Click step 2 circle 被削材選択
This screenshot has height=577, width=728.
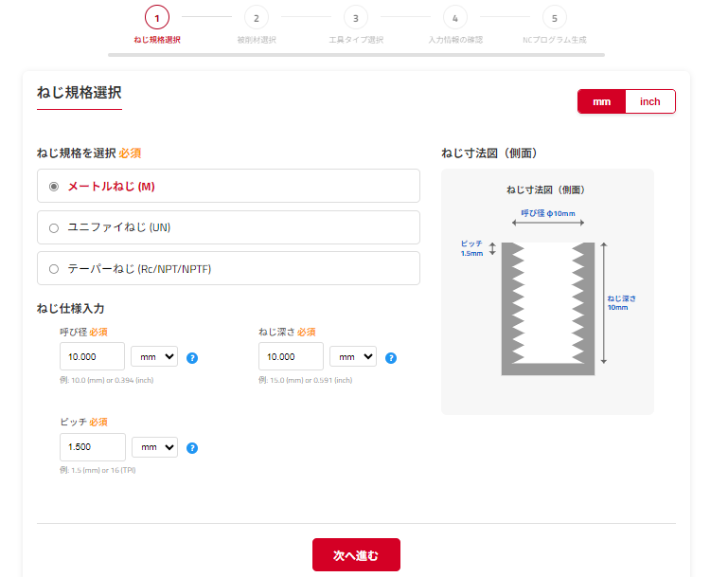point(256,17)
